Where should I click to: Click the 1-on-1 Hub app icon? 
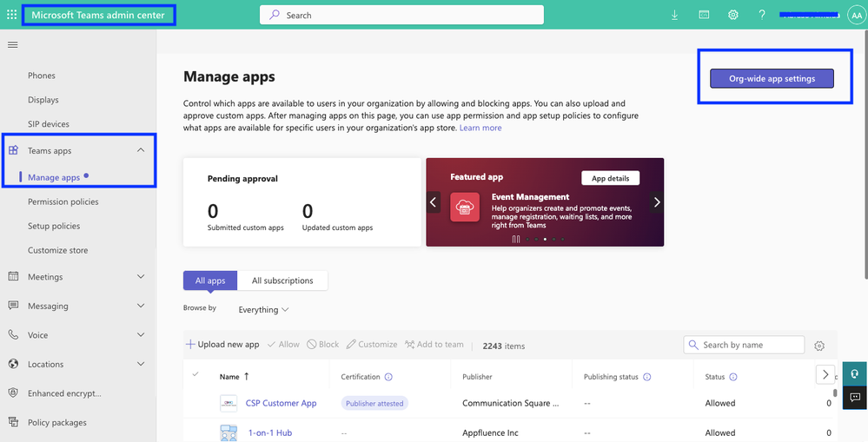click(228, 432)
